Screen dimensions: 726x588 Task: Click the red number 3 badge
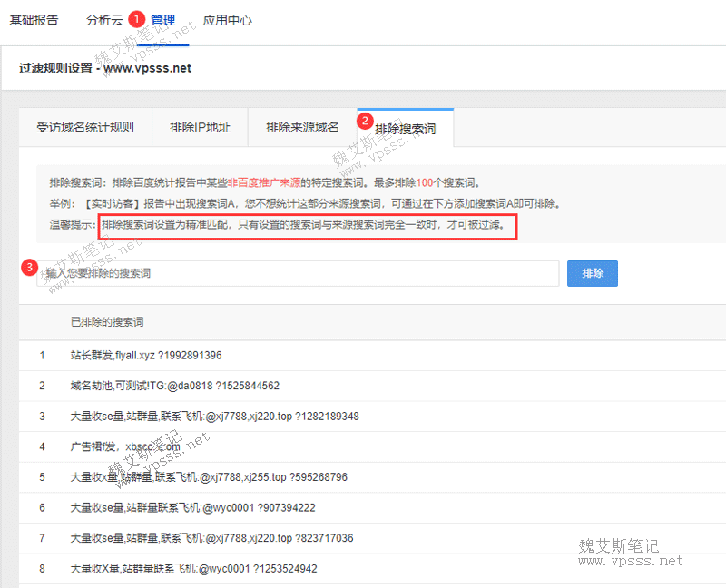pos(30,267)
